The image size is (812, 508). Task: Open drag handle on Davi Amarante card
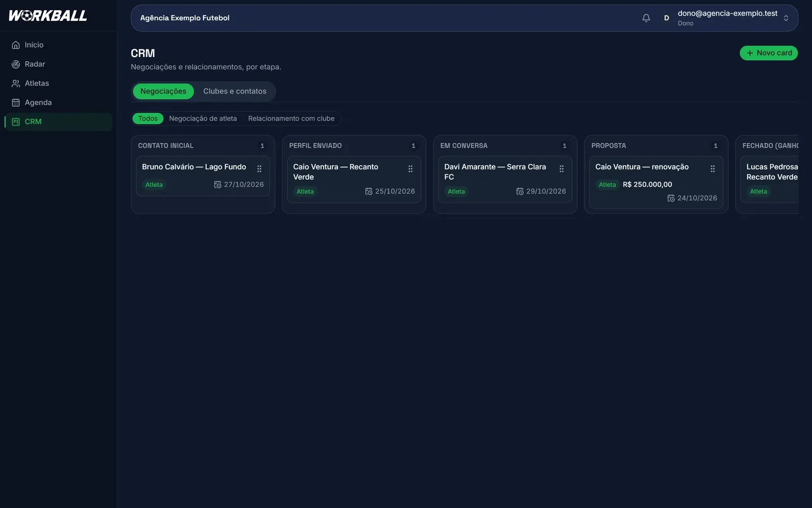pos(561,169)
